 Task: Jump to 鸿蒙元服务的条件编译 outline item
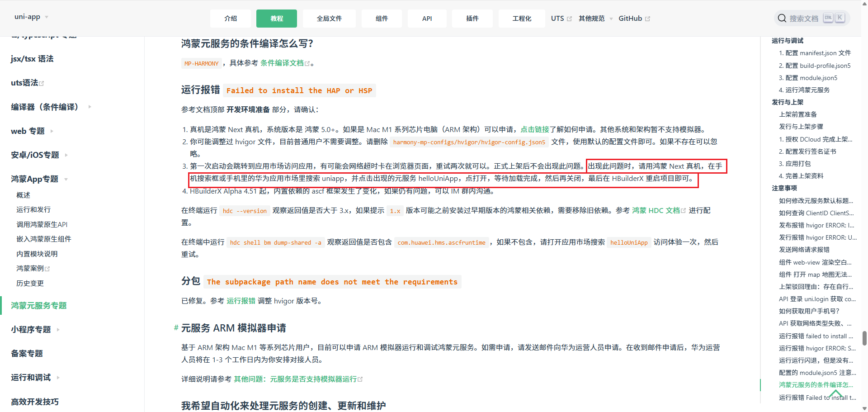pyautogui.click(x=816, y=385)
